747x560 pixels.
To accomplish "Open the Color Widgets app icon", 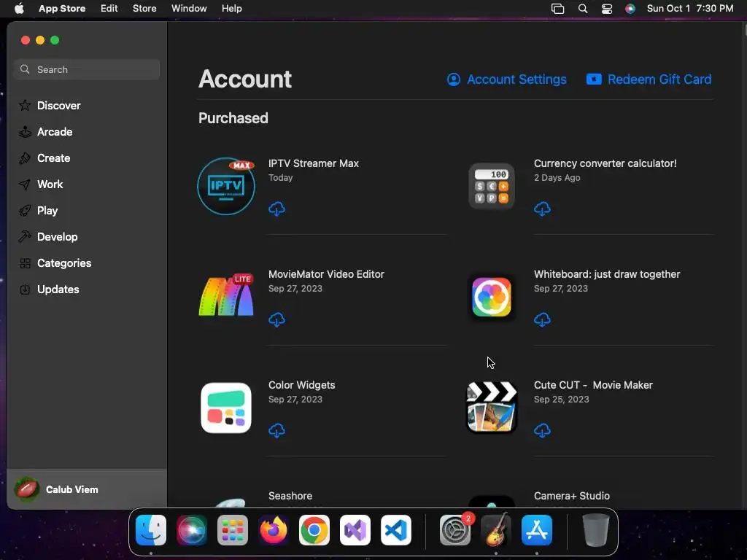I will pos(226,408).
